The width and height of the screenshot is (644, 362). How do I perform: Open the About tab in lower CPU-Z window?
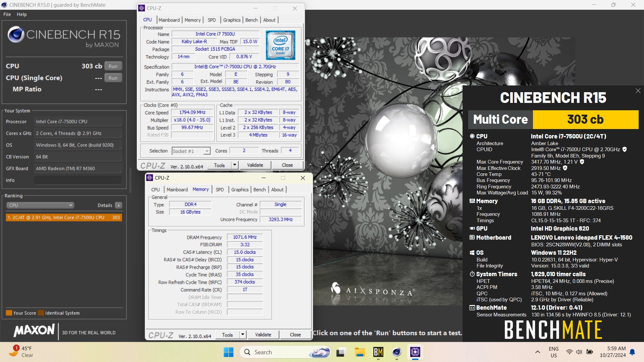point(277,190)
